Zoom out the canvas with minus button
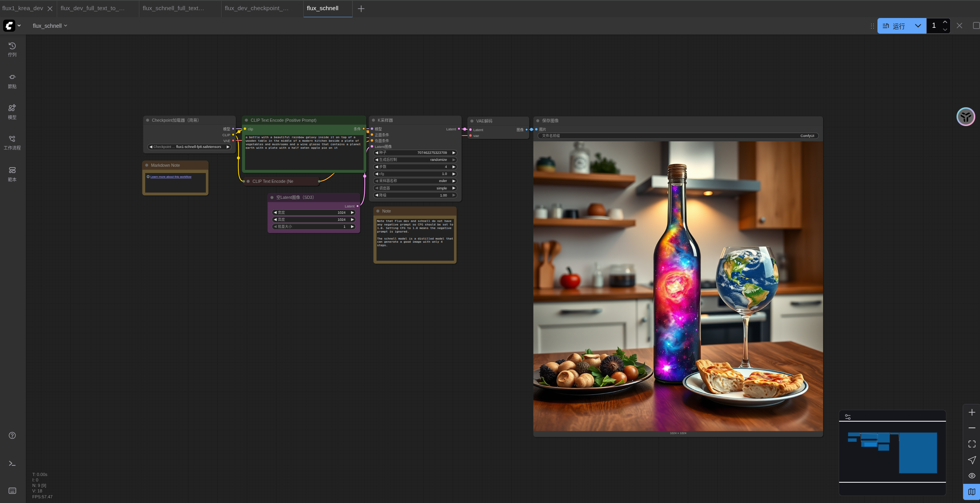 (972, 428)
